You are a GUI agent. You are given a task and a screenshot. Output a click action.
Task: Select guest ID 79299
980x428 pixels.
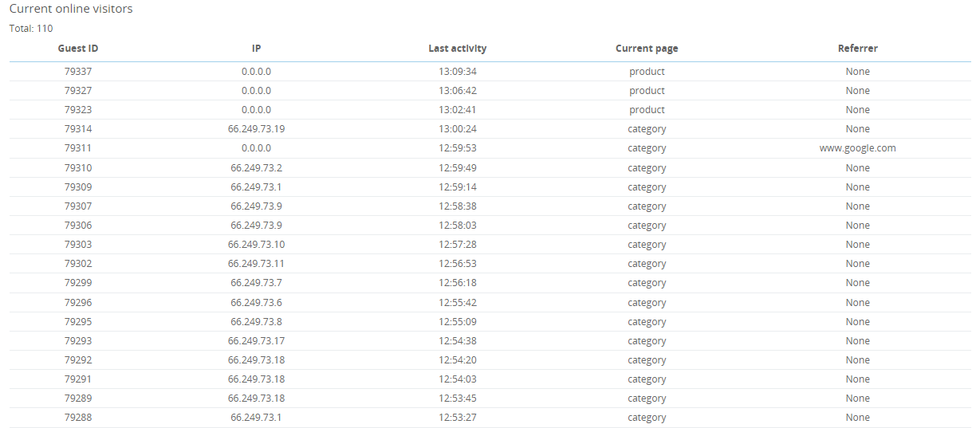(78, 283)
